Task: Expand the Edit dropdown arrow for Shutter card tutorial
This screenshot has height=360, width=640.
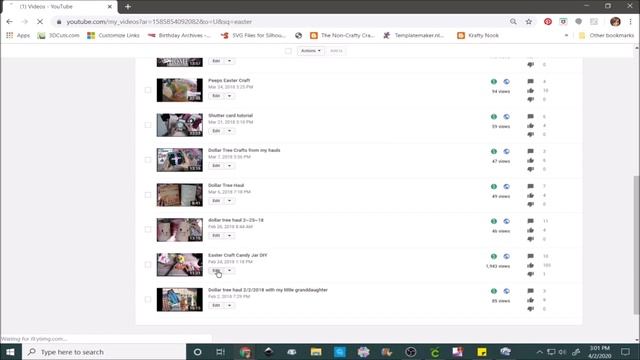Action: [229, 131]
